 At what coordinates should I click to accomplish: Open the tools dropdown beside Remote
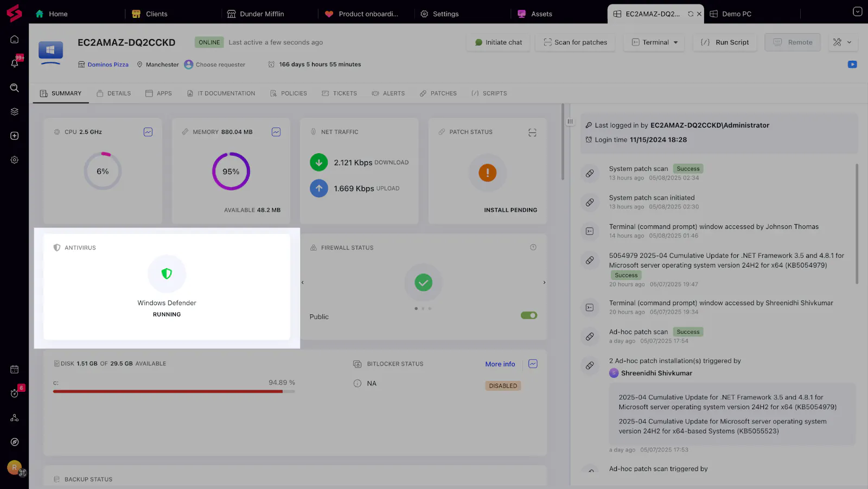click(x=843, y=42)
